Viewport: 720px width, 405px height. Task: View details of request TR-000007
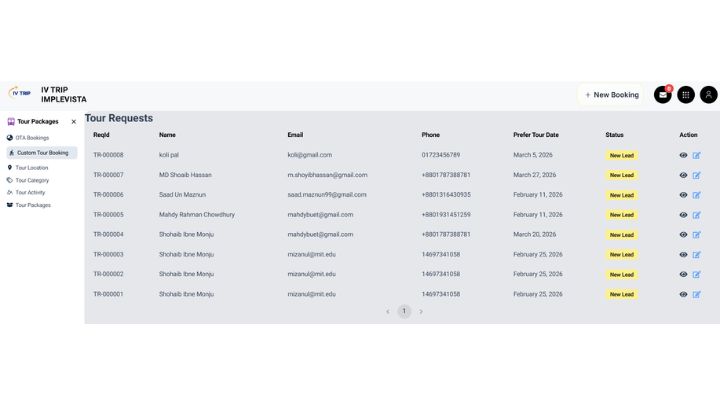coord(684,175)
